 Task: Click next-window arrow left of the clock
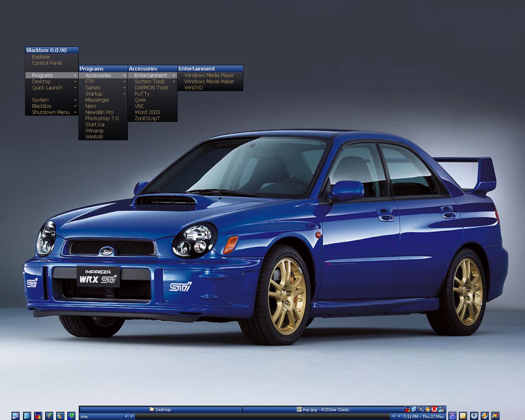399,416
